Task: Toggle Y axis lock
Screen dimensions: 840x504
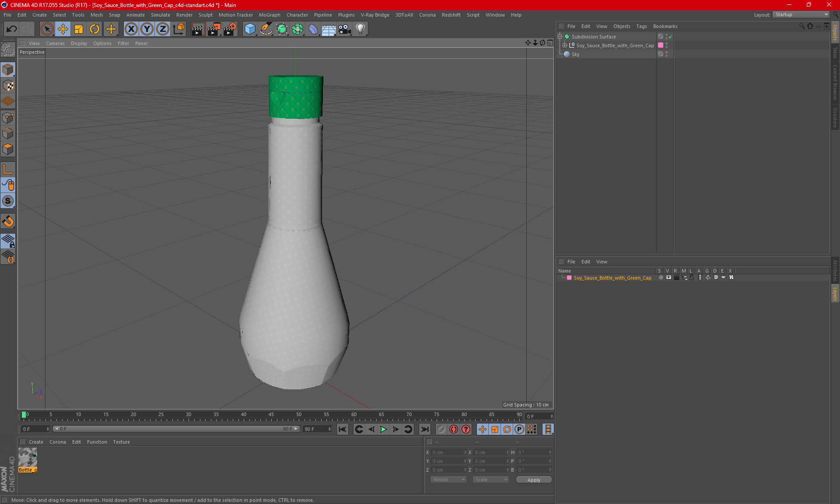Action: pyautogui.click(x=147, y=29)
